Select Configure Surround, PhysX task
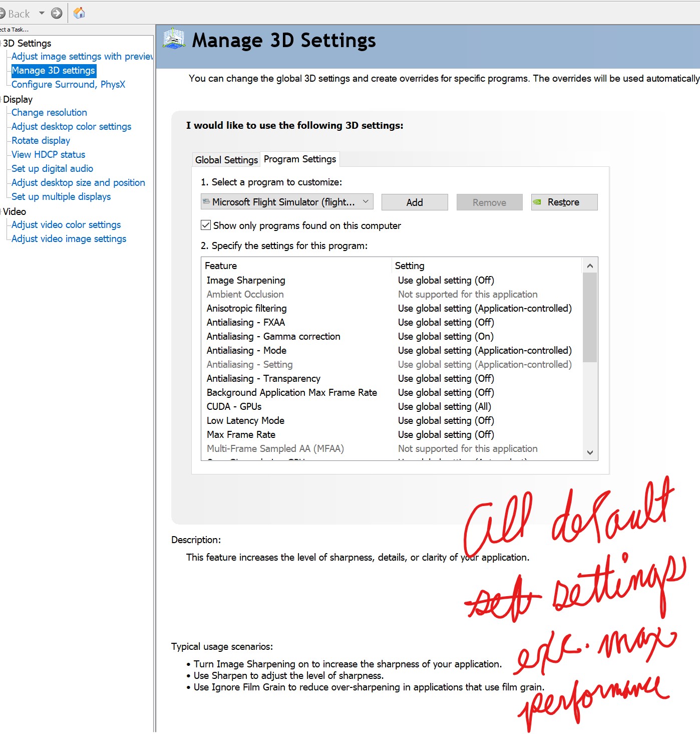The width and height of the screenshot is (700, 734). (x=68, y=85)
